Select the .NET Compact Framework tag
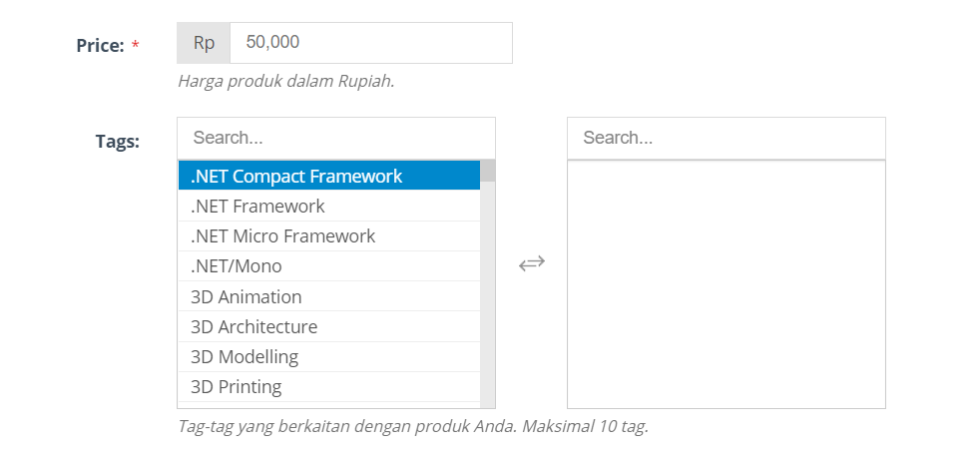This screenshot has height=455, width=980. point(329,176)
